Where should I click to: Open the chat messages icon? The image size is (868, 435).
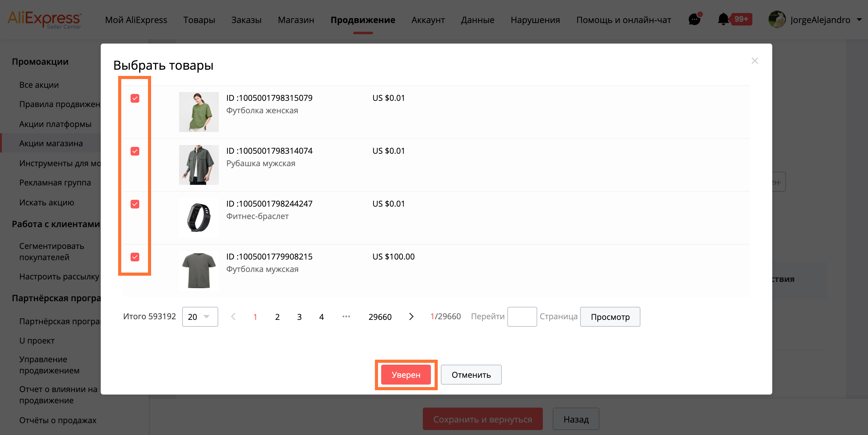point(694,20)
